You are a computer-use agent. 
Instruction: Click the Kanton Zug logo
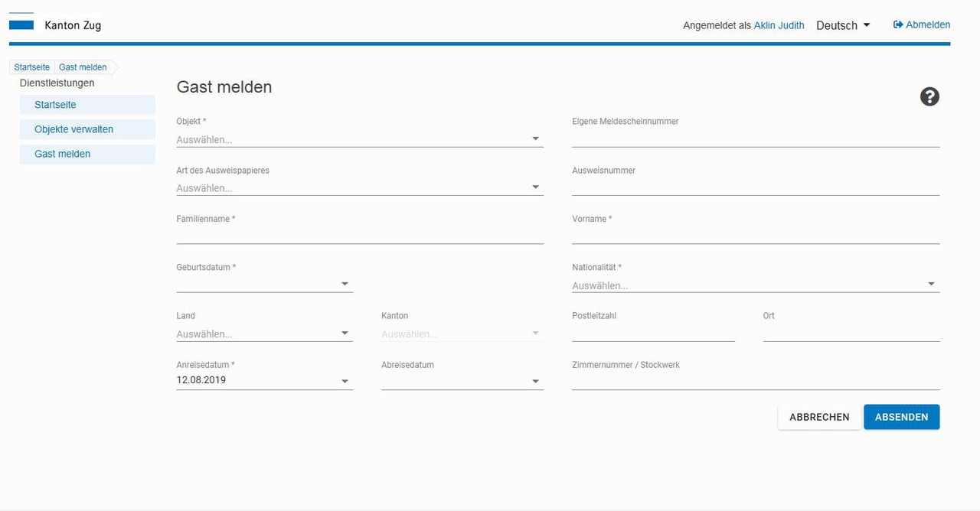(x=21, y=24)
